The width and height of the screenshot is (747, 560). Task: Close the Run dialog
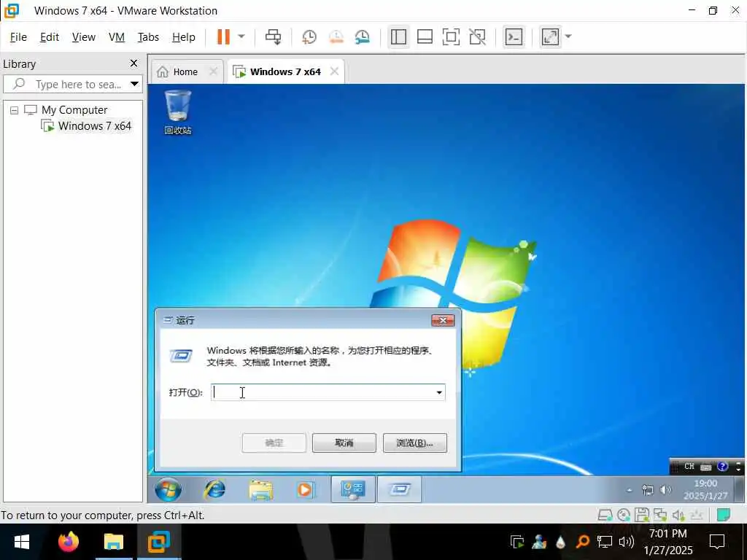[x=443, y=321]
